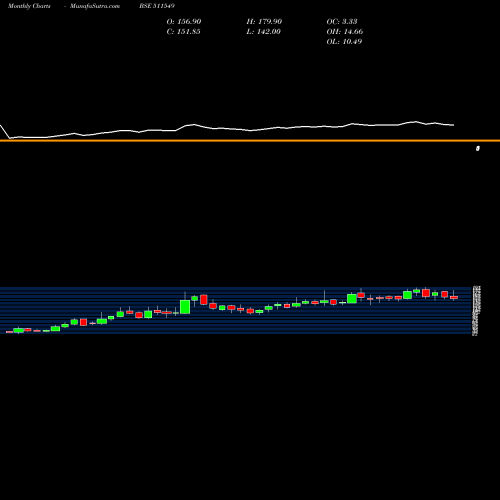Click the tallest green candlestick in the chart
The width and height of the screenshot is (500, 500).
(185, 307)
